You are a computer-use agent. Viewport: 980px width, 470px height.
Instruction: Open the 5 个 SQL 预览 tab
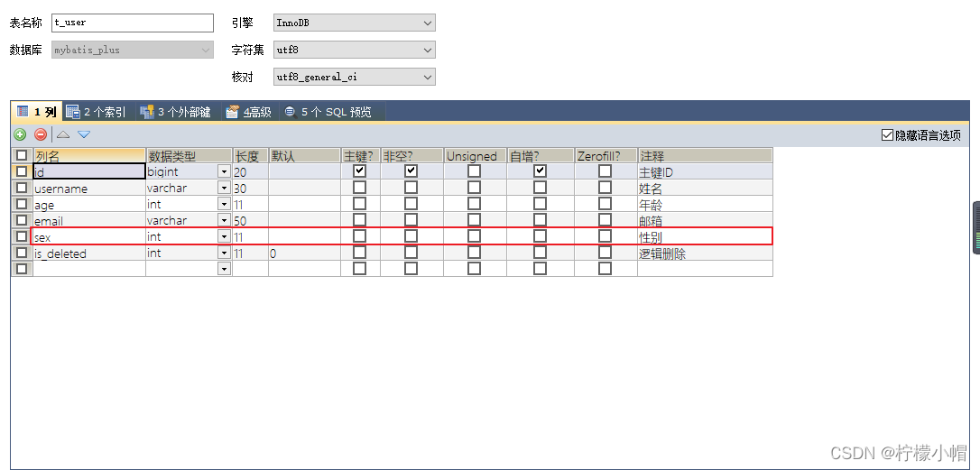pos(329,112)
